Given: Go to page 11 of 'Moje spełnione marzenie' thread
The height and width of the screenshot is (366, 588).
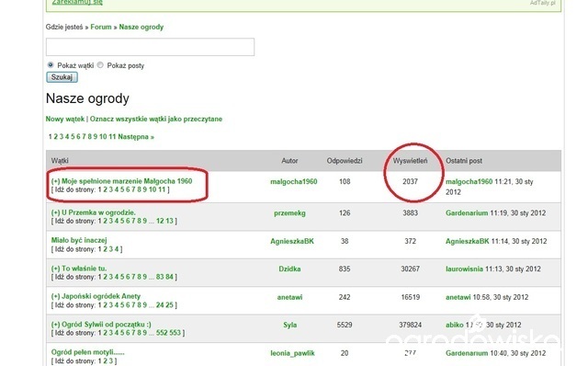Looking at the screenshot, I should pos(162,189).
